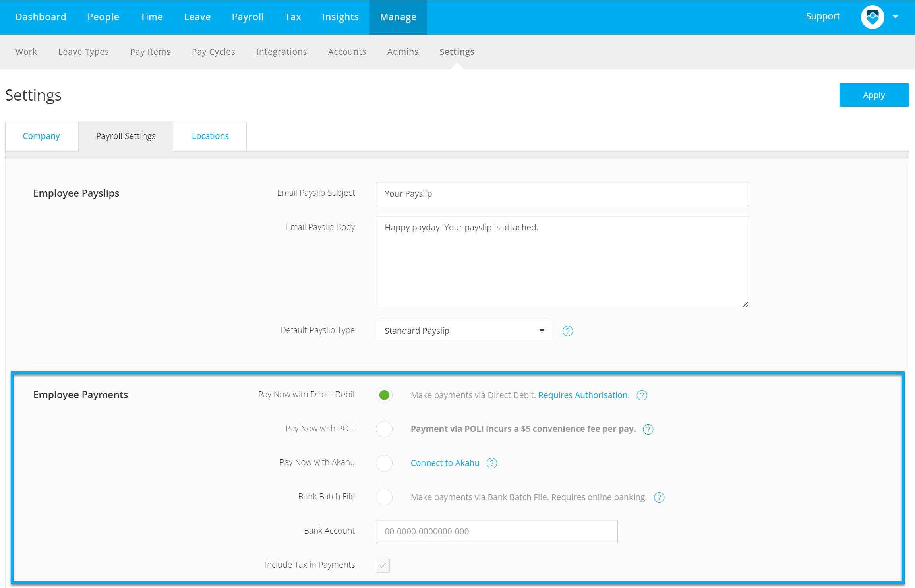Open help icon for POLi convenience fee
The height and width of the screenshot is (588, 915).
tap(648, 429)
